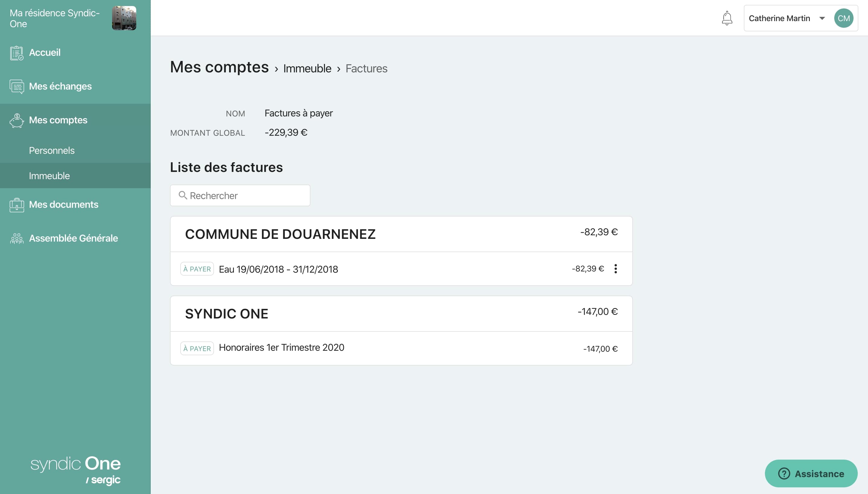Screen dimensions: 868x494
Task: Click the Assistance question mark icon
Action: (784, 473)
